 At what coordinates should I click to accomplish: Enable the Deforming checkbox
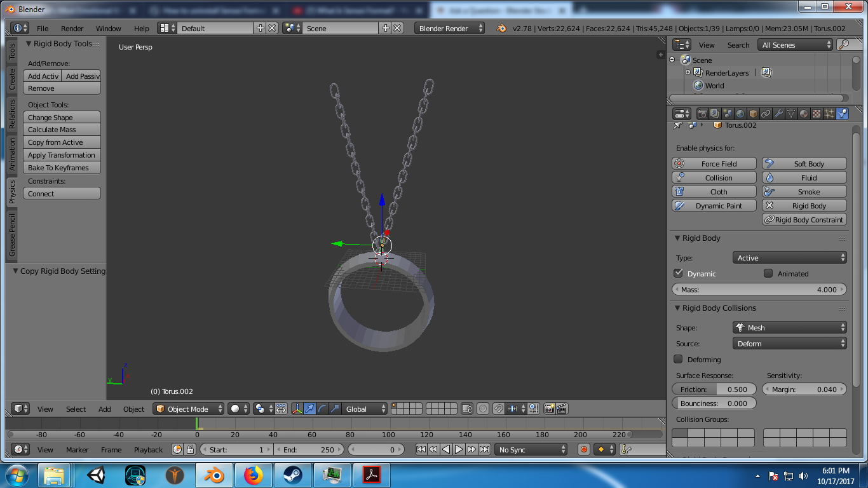[679, 359]
